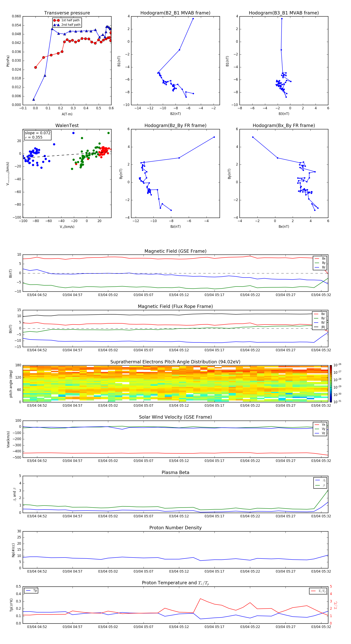Click the 'WalenTest' plot title
Image resolution: width=351 pixels, height=644 pixels.
[x=67, y=125]
